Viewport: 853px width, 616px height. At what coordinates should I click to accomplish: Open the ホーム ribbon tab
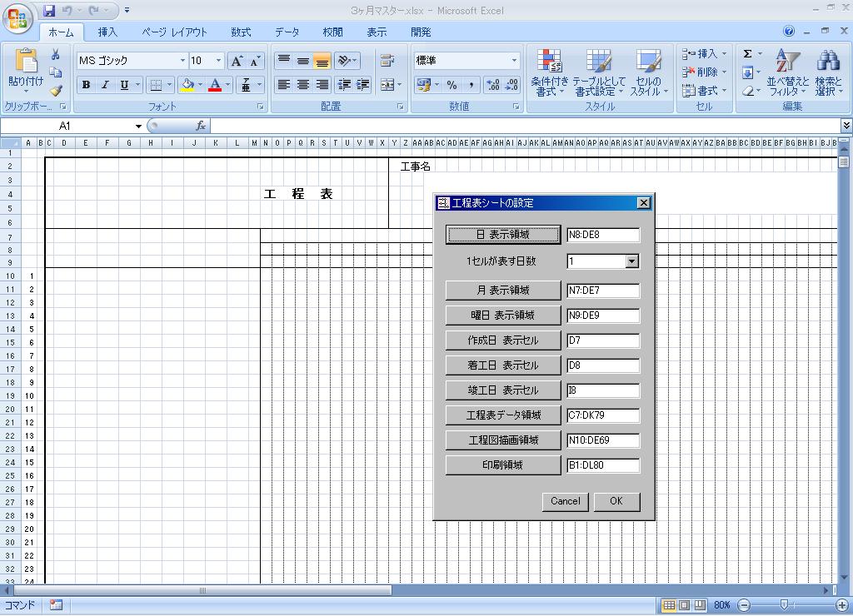[x=61, y=32]
